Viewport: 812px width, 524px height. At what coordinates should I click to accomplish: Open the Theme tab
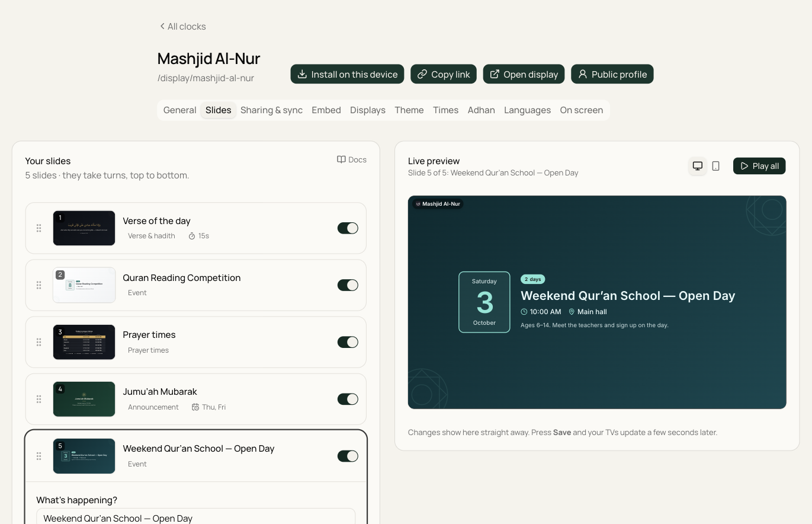coord(409,110)
